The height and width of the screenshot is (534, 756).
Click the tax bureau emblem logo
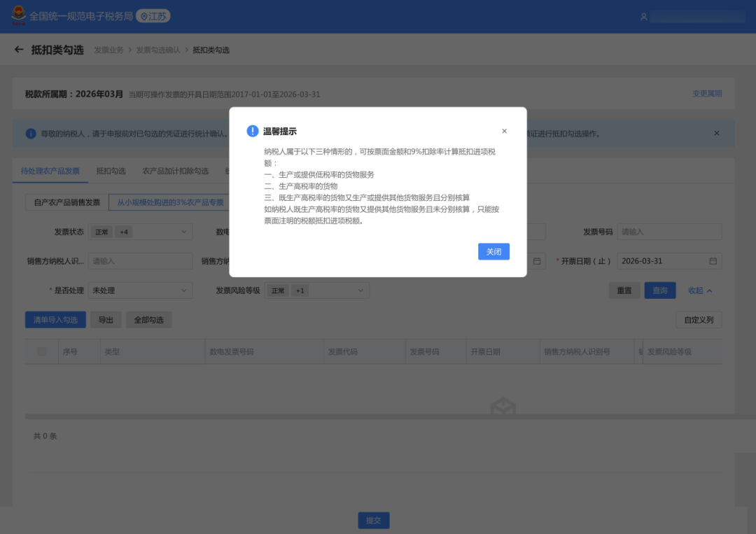(18, 15)
